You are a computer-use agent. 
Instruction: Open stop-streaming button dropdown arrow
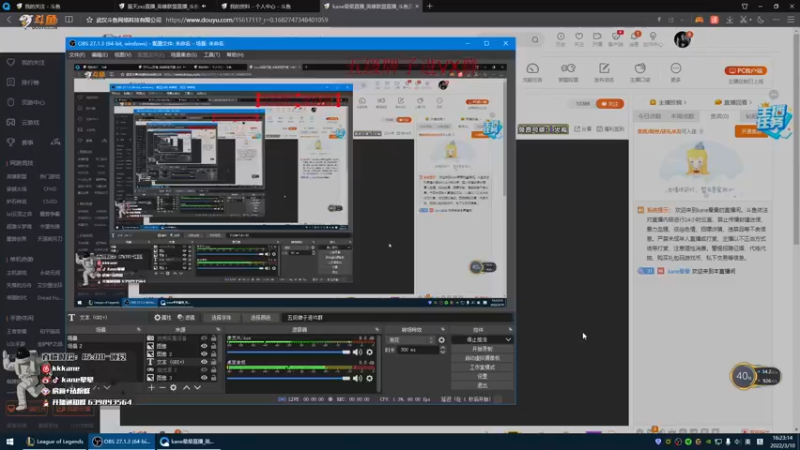(x=508, y=340)
